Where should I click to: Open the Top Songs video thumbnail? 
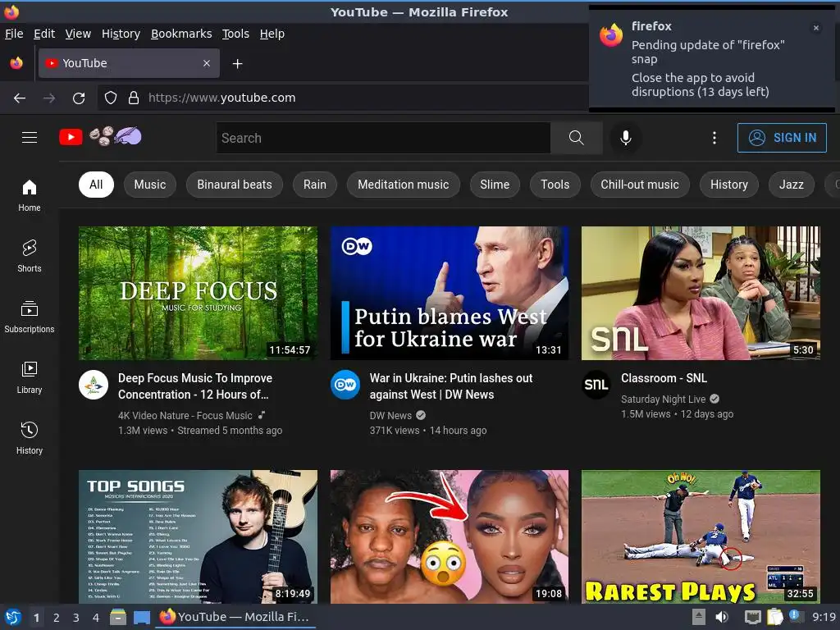pos(198,536)
